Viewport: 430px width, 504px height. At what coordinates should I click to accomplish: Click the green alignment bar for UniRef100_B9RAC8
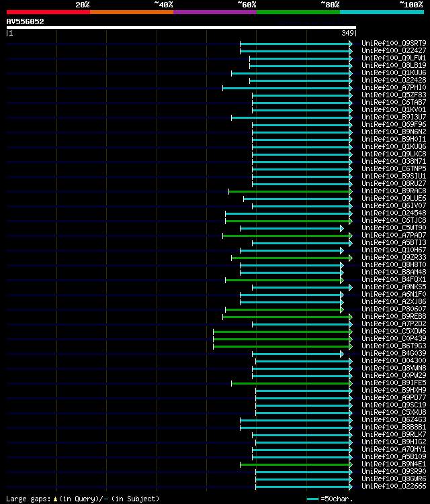pyautogui.click(x=290, y=191)
